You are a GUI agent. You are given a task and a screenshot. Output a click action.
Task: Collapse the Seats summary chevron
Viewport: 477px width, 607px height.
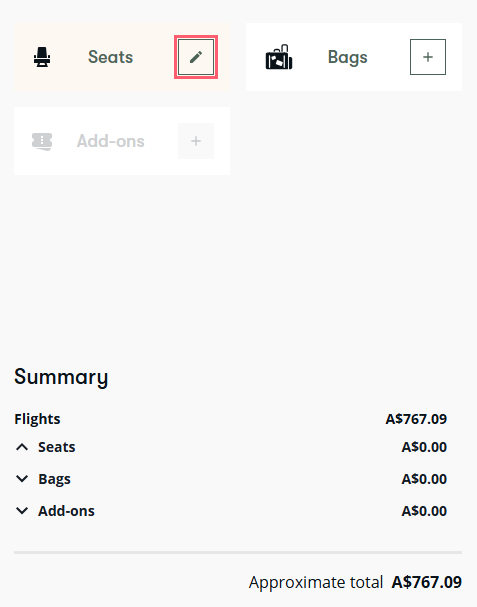click(22, 447)
